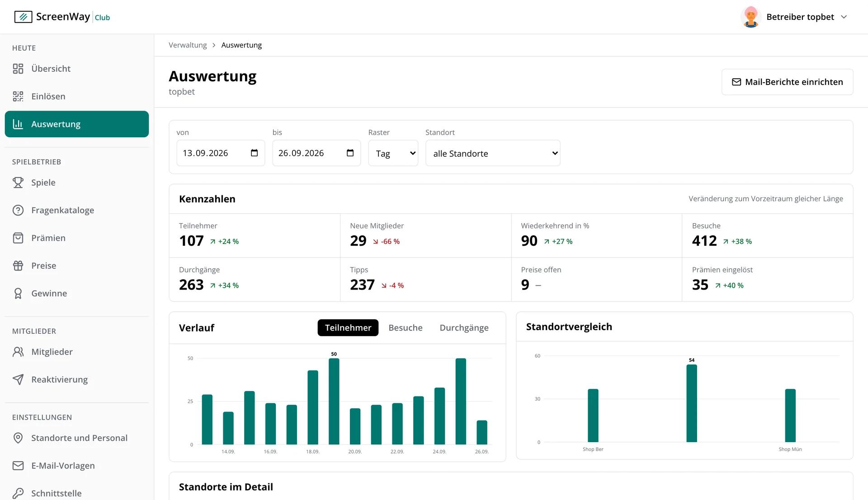This screenshot has width=868, height=500.
Task: Click the Tipps value 237
Action: tap(362, 285)
